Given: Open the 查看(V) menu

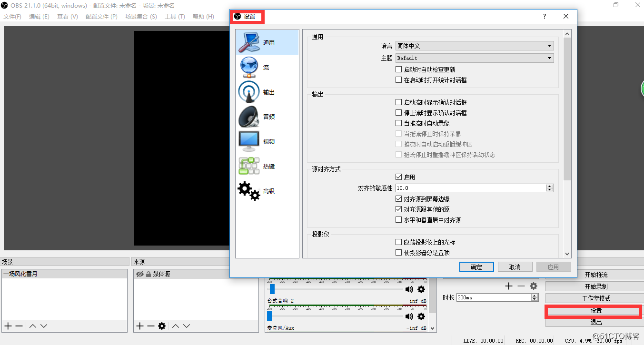Looking at the screenshot, I should click(68, 16).
